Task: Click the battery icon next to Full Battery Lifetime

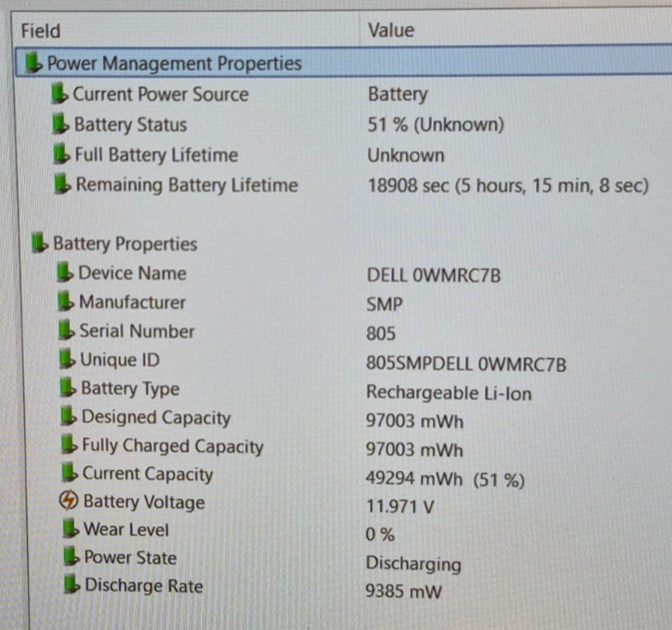Action: 61,154
